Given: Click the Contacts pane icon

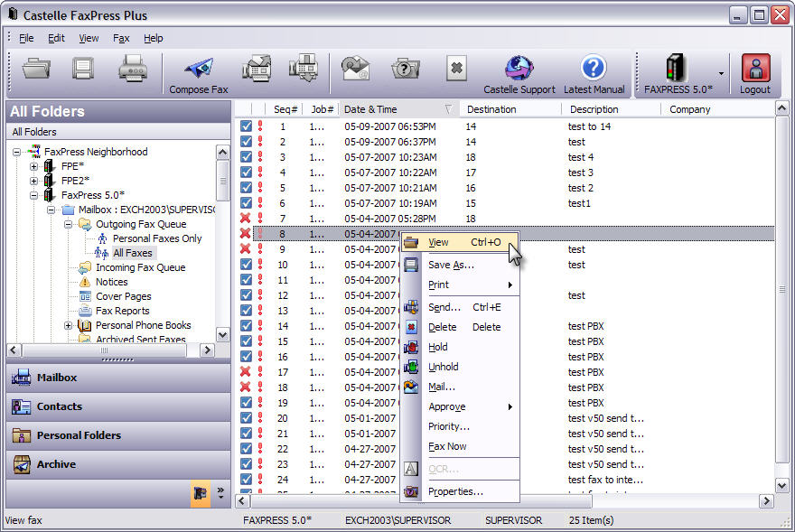Looking at the screenshot, I should (22, 406).
